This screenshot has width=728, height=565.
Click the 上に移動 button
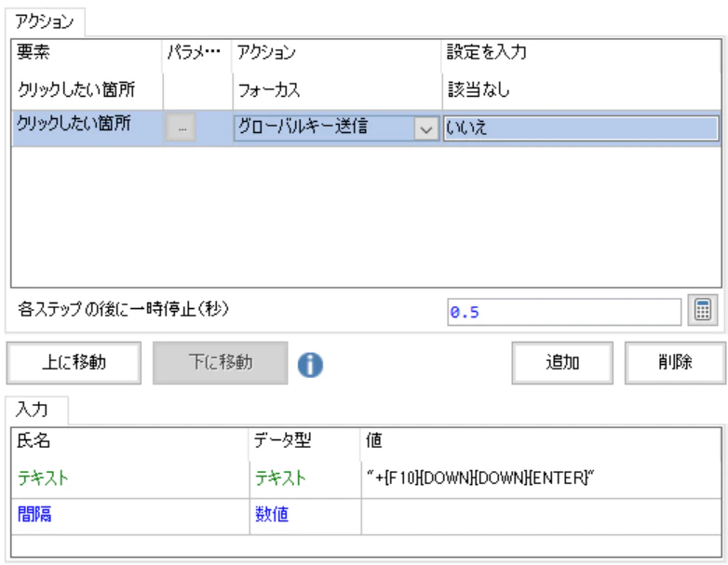tap(74, 363)
